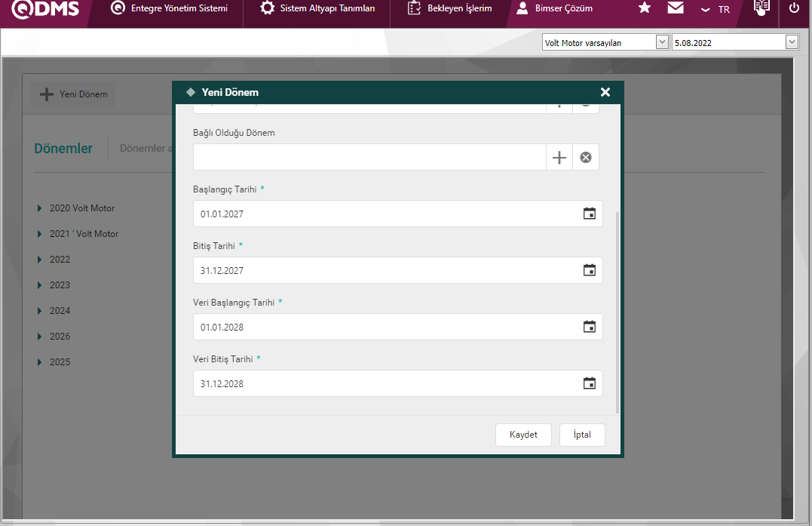Open the 5.08.2022 date dropdown
Screen dimensions: 812x526
pyautogui.click(x=735, y=43)
